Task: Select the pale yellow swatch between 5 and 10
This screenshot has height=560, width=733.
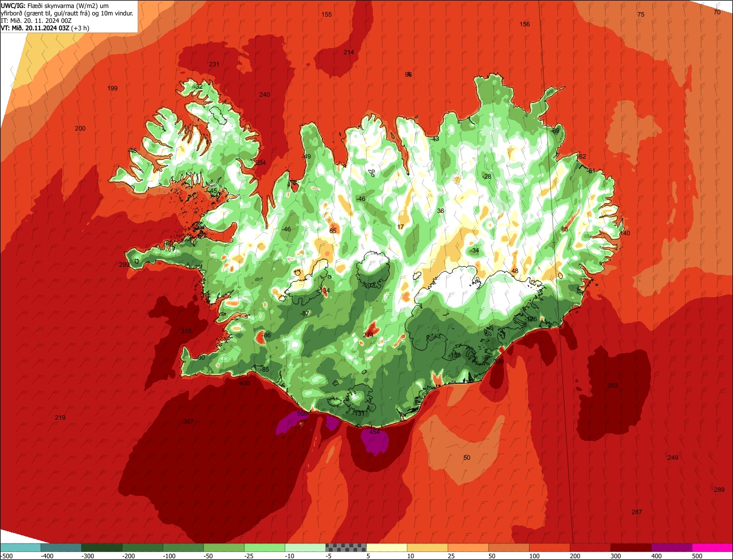Action: coord(387,547)
